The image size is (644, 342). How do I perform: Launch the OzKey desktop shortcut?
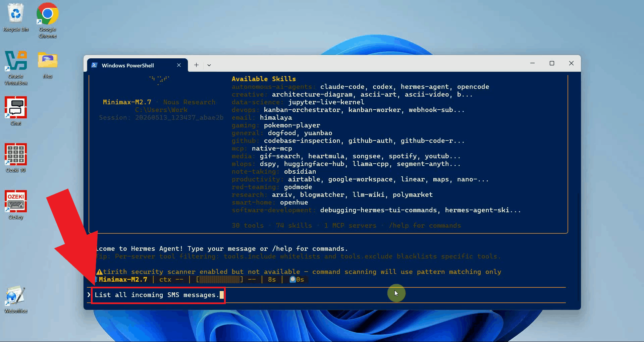pos(16,205)
